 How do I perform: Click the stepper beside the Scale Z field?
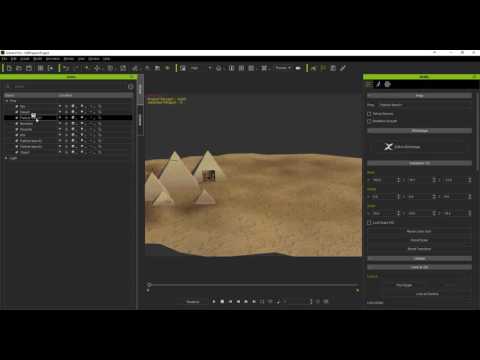tap(470, 213)
